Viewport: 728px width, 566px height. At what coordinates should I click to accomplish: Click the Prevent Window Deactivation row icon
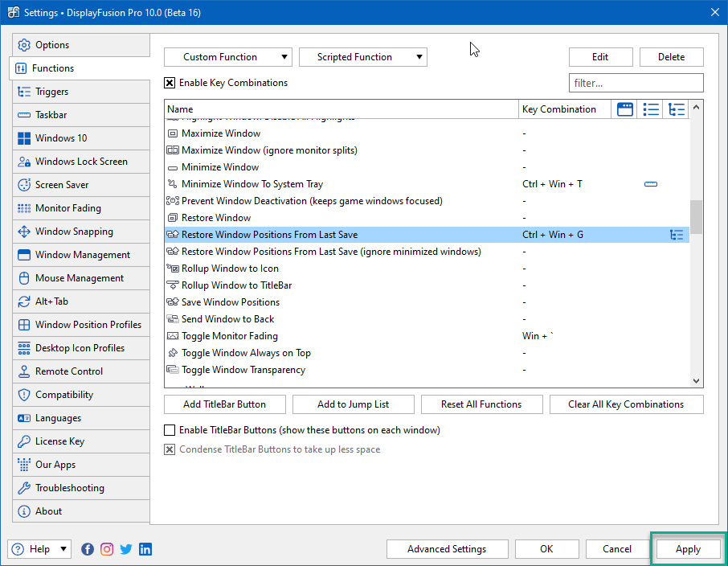[x=172, y=201]
